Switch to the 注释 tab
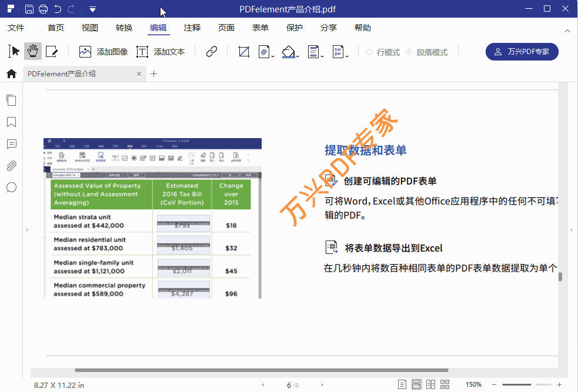 pyautogui.click(x=192, y=28)
